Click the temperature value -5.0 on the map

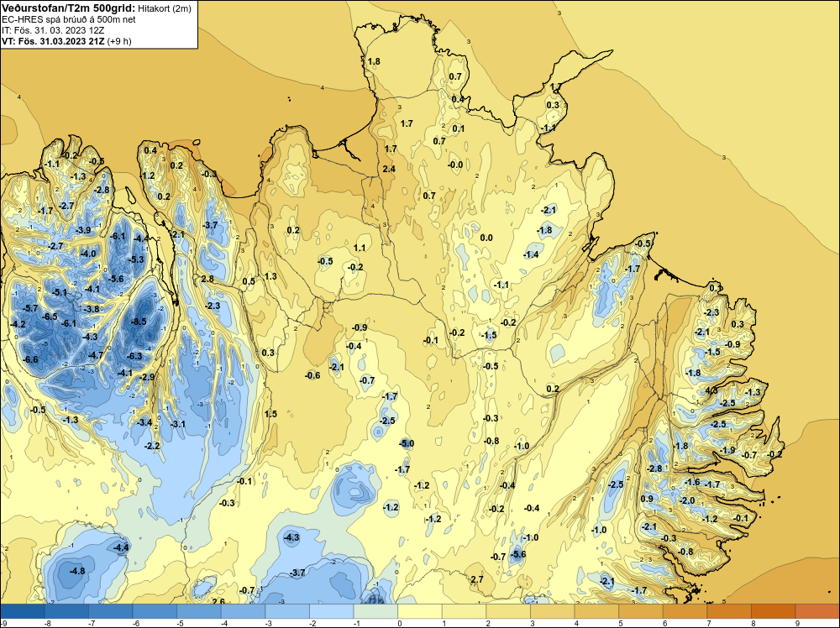click(407, 443)
